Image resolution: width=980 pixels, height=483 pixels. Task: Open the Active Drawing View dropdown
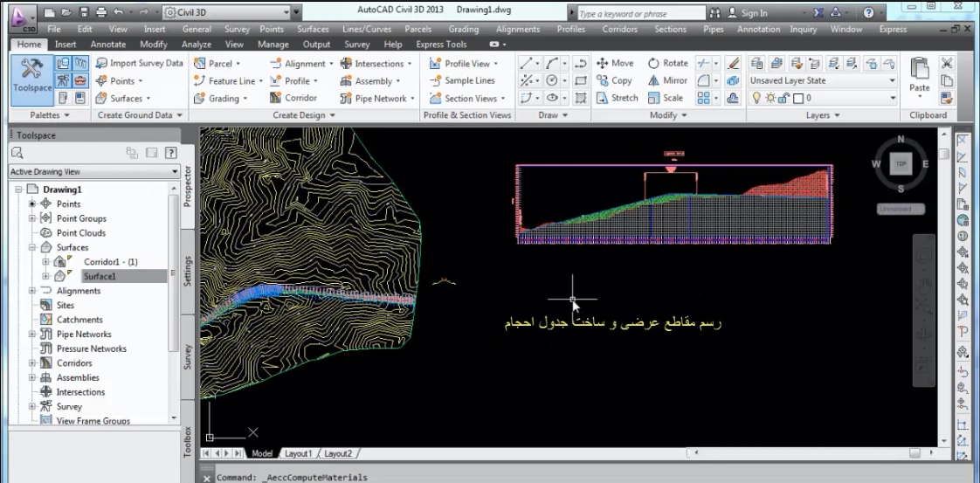[94, 172]
